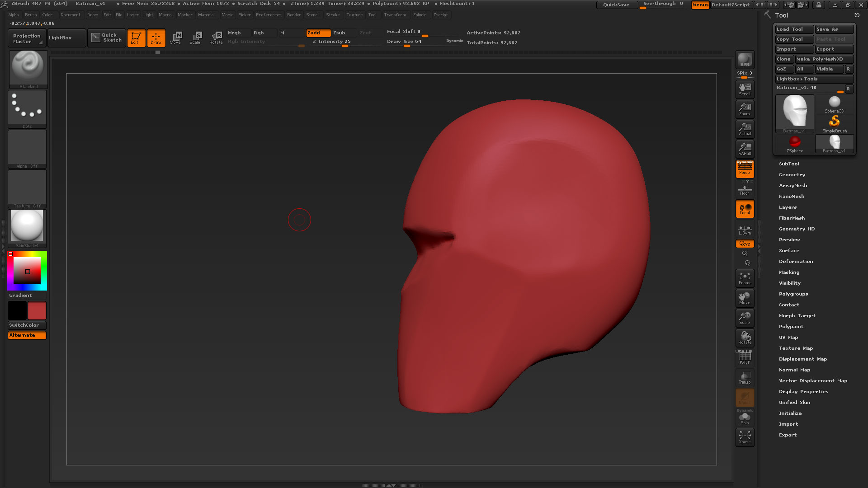Expand the Deformation section

[x=796, y=261]
